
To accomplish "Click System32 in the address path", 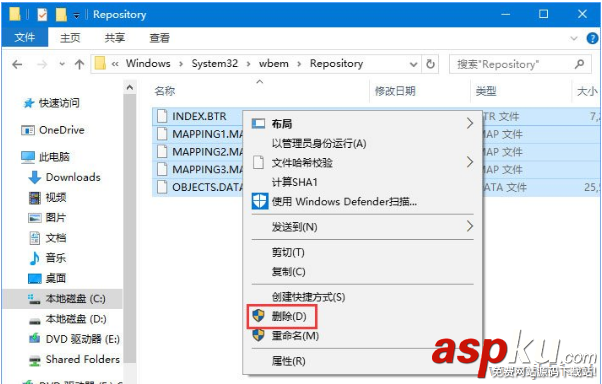I will [215, 63].
